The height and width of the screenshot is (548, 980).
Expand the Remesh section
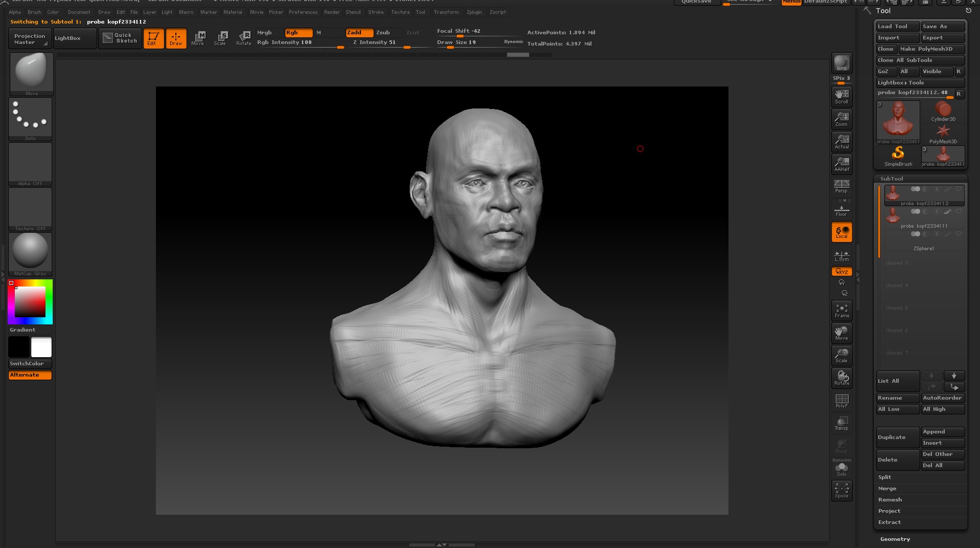(x=890, y=499)
